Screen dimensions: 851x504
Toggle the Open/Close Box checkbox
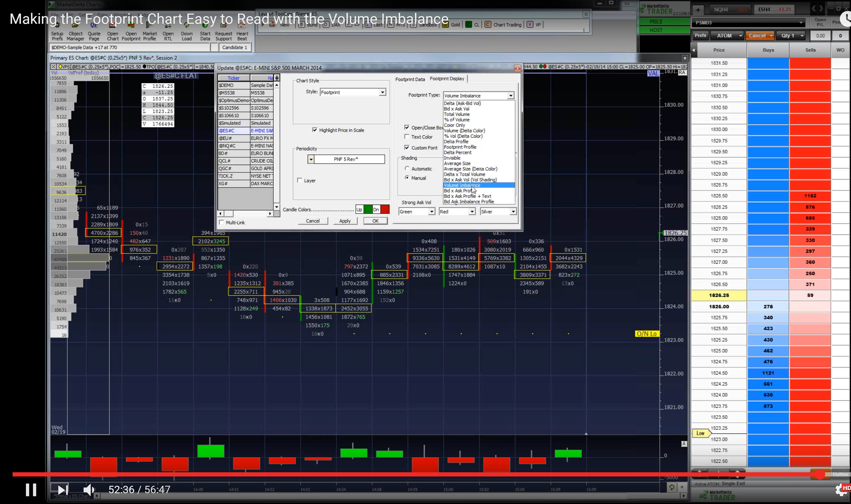coord(407,127)
